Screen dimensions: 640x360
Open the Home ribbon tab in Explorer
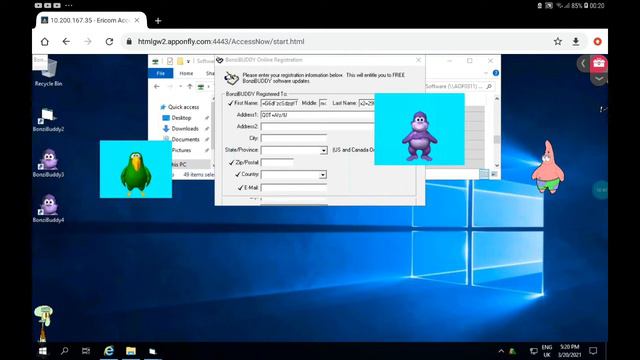pos(186,73)
